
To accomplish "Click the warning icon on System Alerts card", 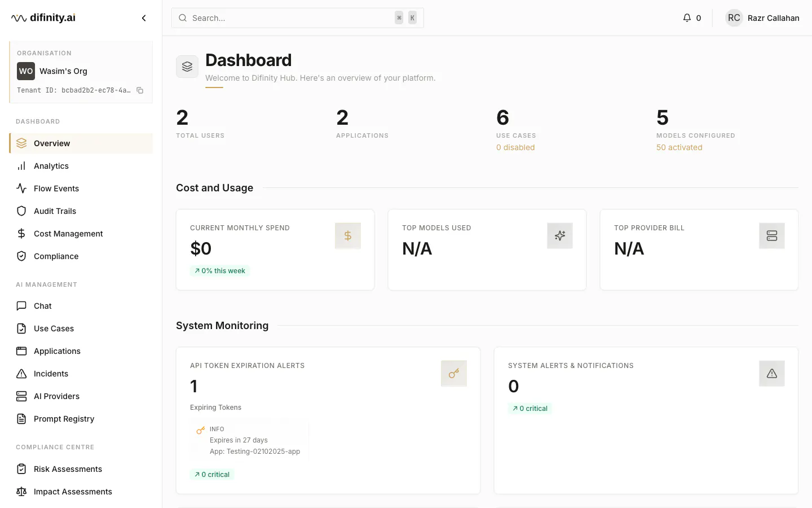I will [772, 374].
